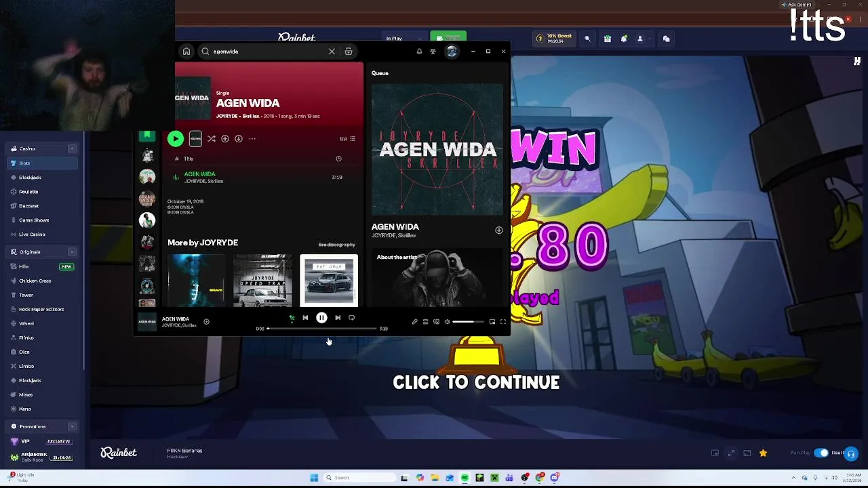Open Mines game in sidebar
This screenshot has width=868, height=488.
26,395
